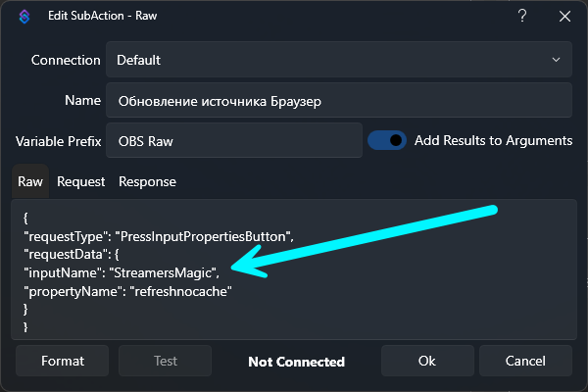Click the Streamer.bot logo in title bar

click(x=22, y=17)
